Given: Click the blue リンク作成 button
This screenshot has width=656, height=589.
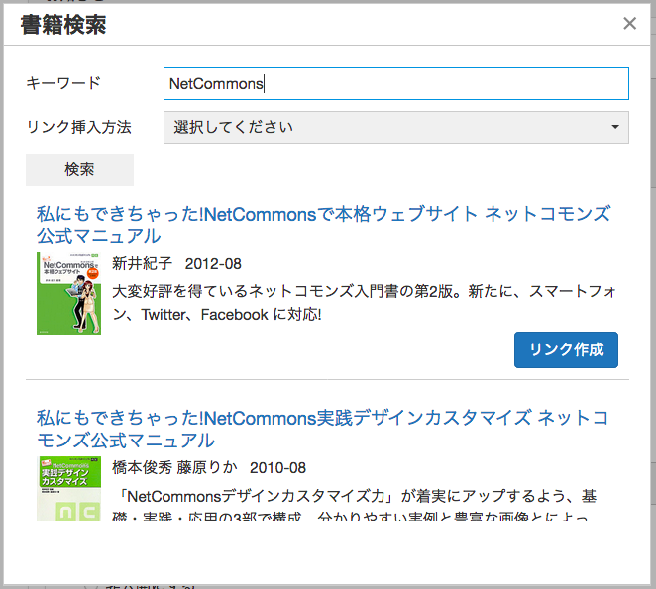Looking at the screenshot, I should click(x=566, y=350).
